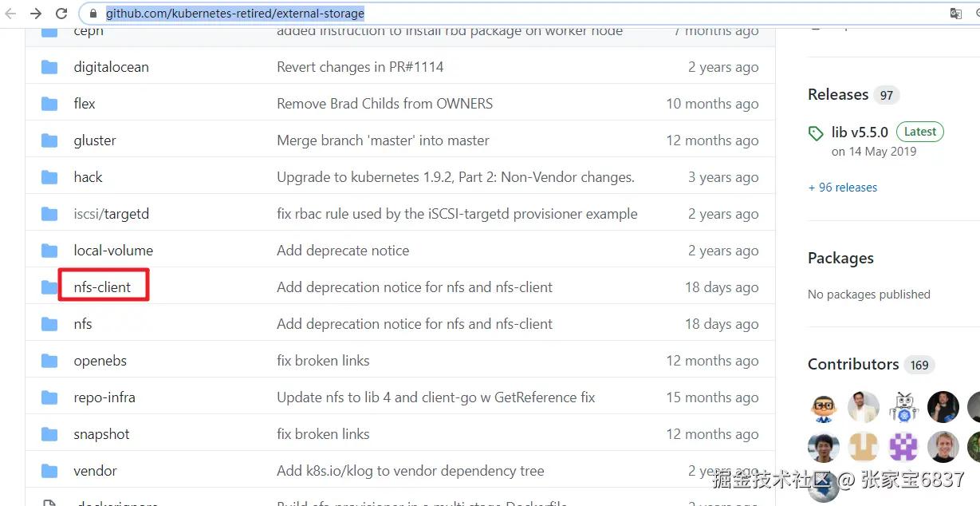Click the 169 contributors count badge

[x=919, y=365]
